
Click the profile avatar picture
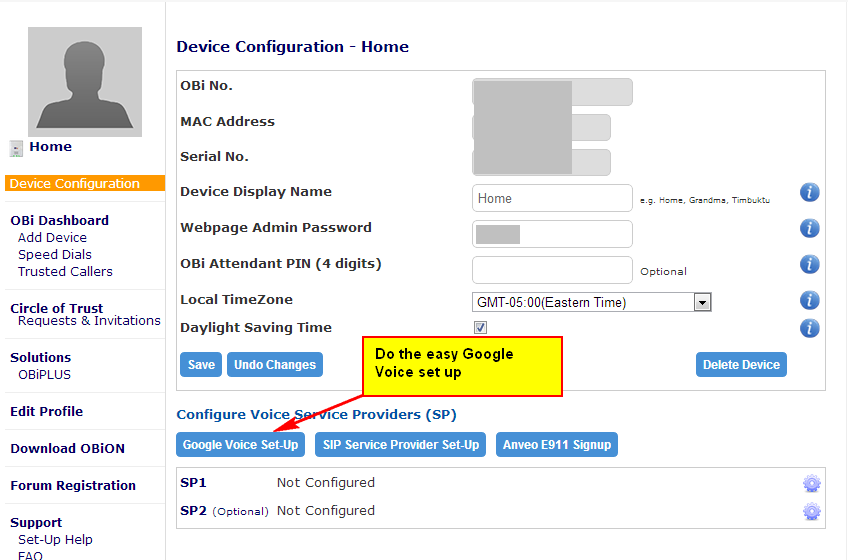point(85,82)
